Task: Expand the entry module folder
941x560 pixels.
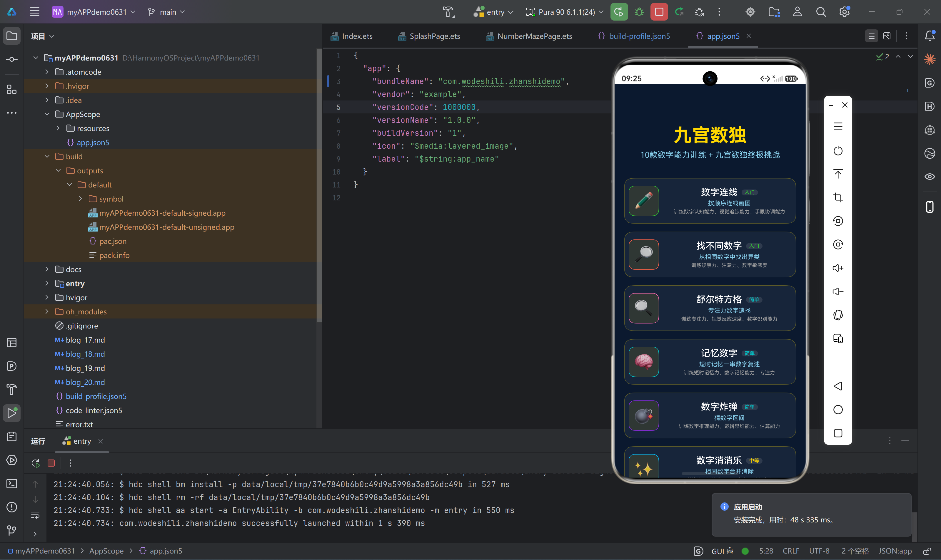Action: (47, 284)
